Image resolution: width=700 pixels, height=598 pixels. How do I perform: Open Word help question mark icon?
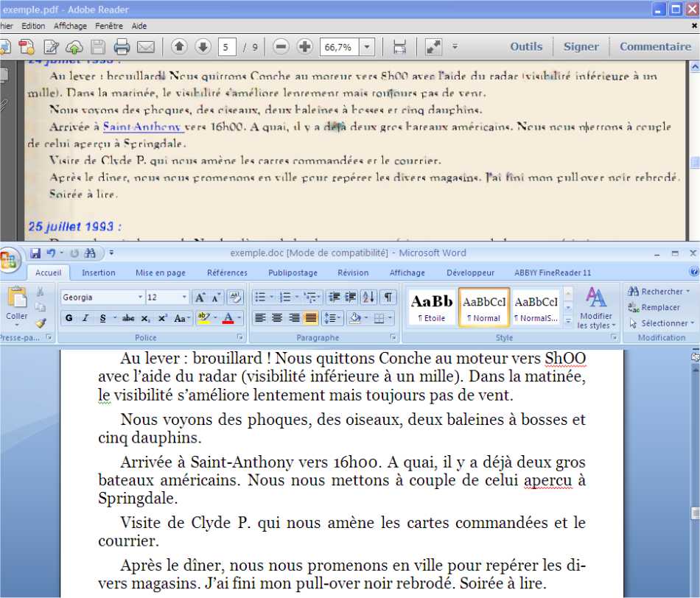tap(694, 272)
